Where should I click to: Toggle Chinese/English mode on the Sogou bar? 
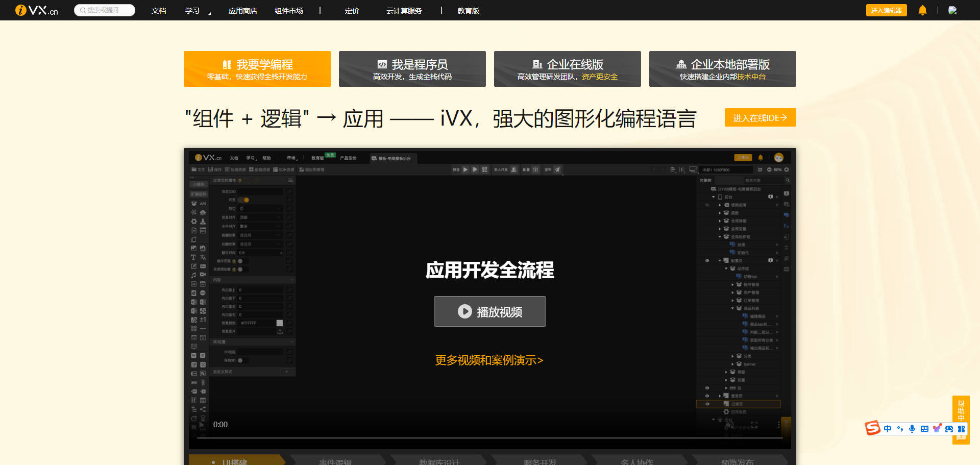[x=888, y=429]
